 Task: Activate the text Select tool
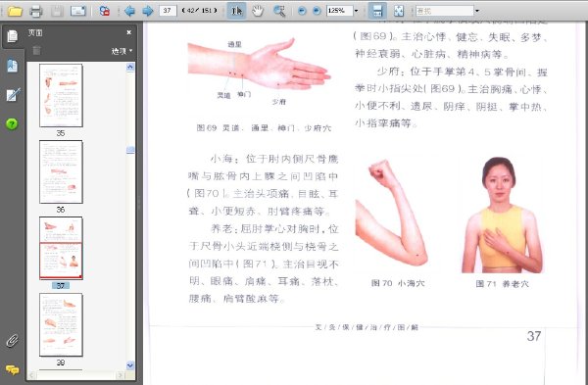coord(236,11)
